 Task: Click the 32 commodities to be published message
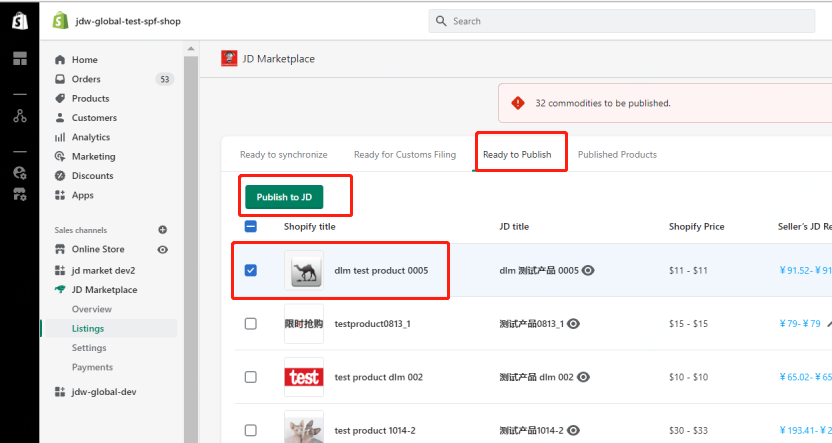coord(603,103)
